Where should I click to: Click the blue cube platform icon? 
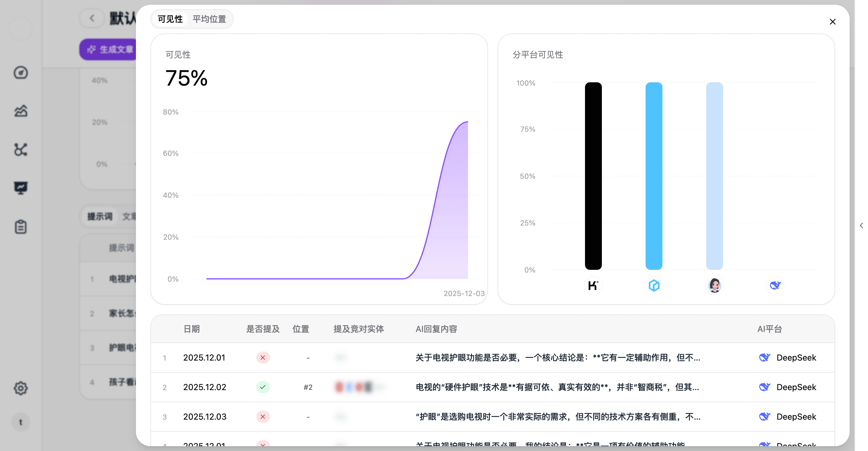click(x=654, y=285)
